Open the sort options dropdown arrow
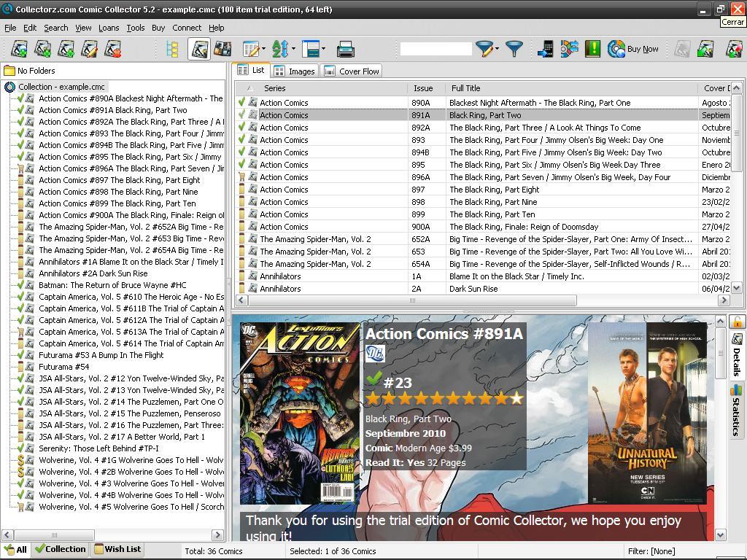Image resolution: width=747 pixels, height=560 pixels. (x=295, y=49)
